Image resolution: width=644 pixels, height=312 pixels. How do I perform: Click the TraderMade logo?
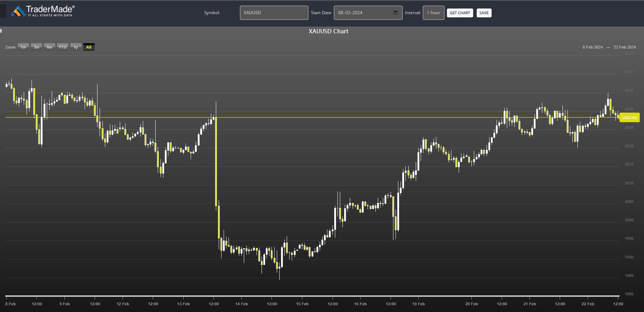point(43,11)
